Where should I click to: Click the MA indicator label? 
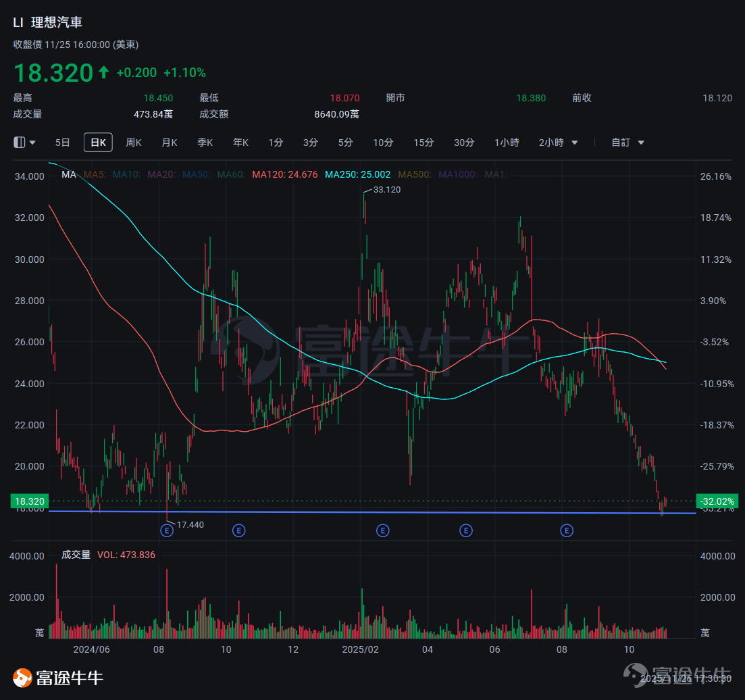click(69, 174)
